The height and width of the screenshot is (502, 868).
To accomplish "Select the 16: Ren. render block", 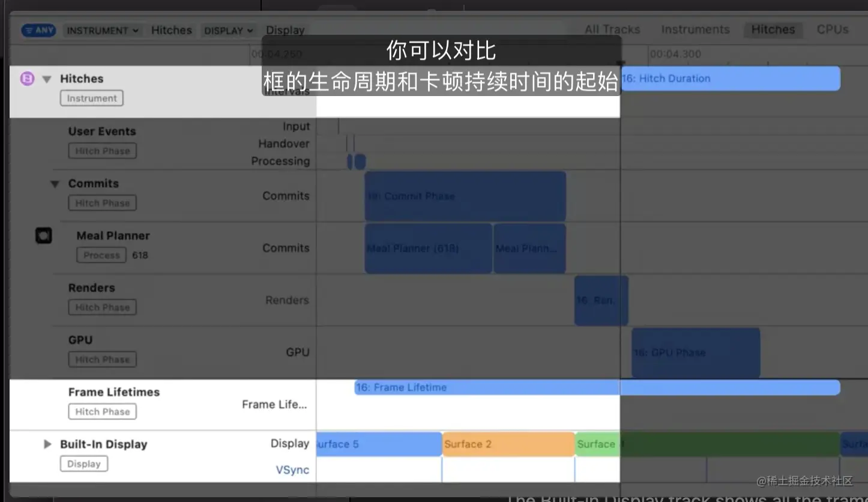I will pos(601,301).
